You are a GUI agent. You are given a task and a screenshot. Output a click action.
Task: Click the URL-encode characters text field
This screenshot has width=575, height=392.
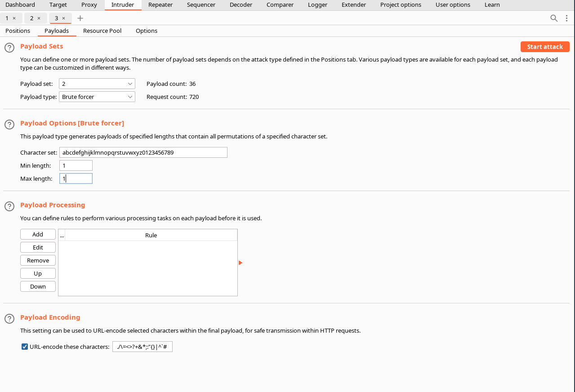pyautogui.click(x=143, y=347)
